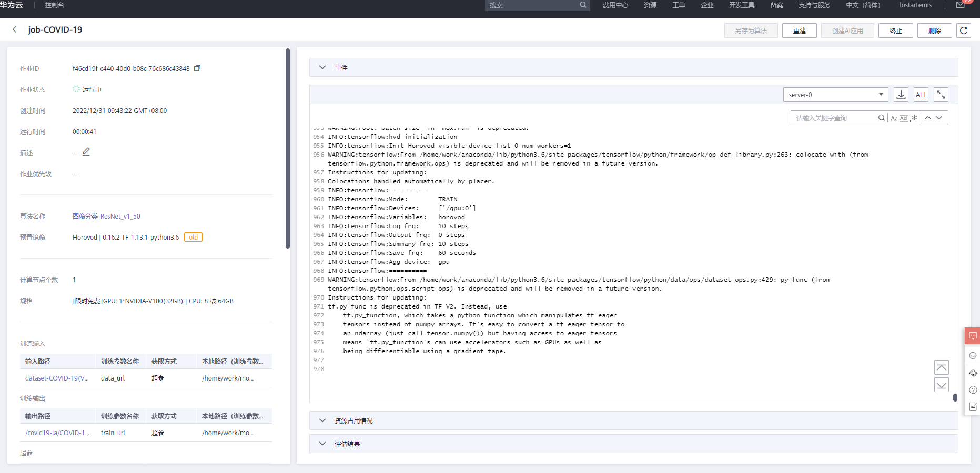This screenshot has width=980, height=473.
Task: Click the run duration 00:00:41
Action: tap(84, 131)
